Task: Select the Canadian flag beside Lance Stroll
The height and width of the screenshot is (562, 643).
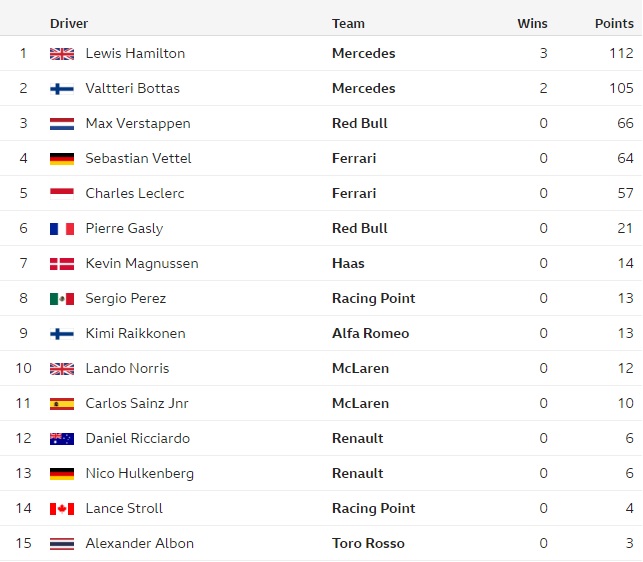Action: point(62,509)
